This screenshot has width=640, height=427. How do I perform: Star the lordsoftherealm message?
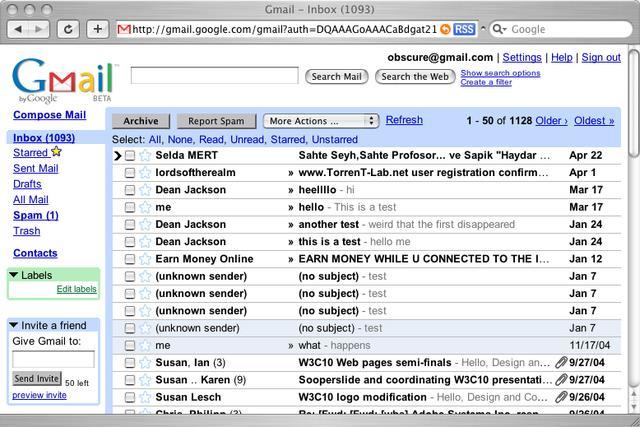[145, 173]
